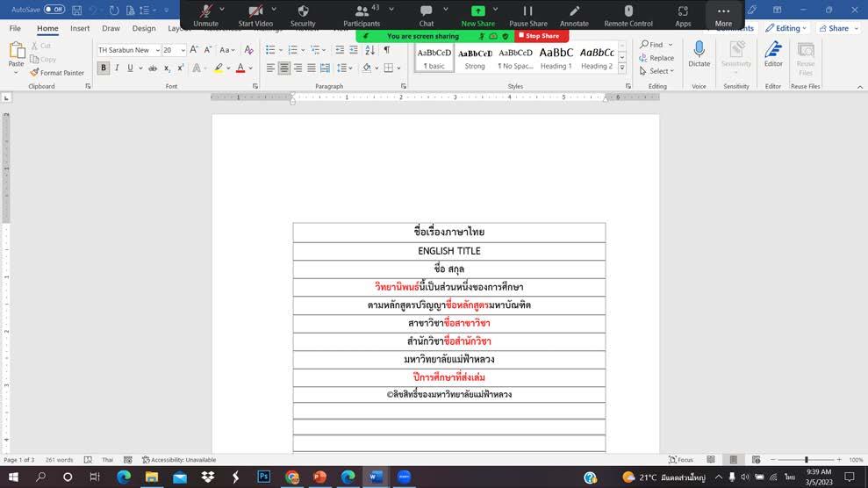Apply Strong style

coord(475,58)
